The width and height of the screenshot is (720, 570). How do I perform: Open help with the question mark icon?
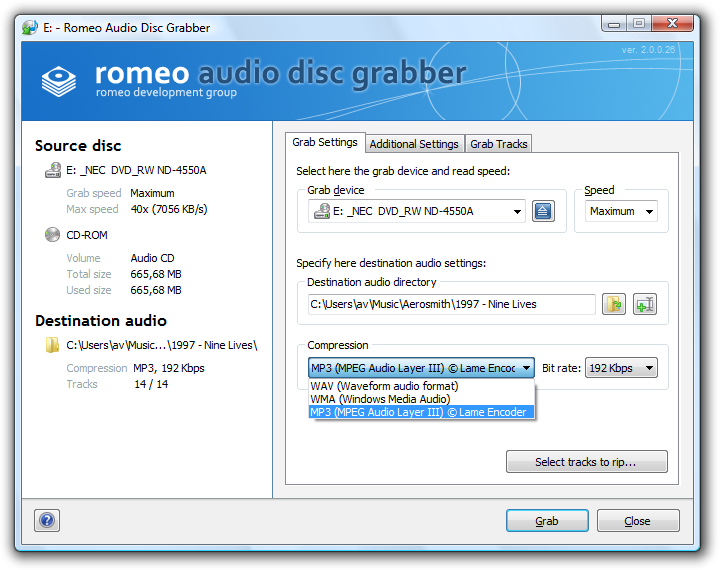47,520
